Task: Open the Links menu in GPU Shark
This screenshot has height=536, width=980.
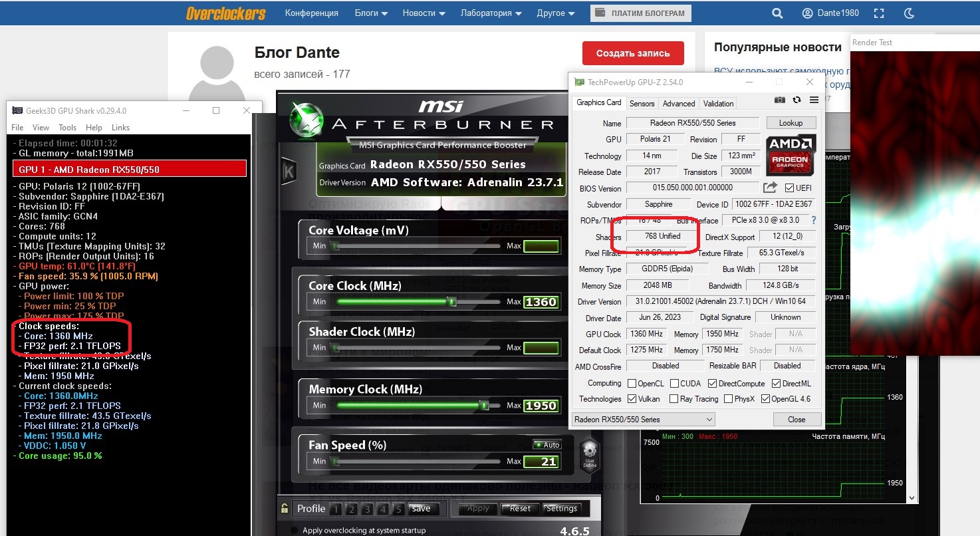Action: [x=120, y=128]
